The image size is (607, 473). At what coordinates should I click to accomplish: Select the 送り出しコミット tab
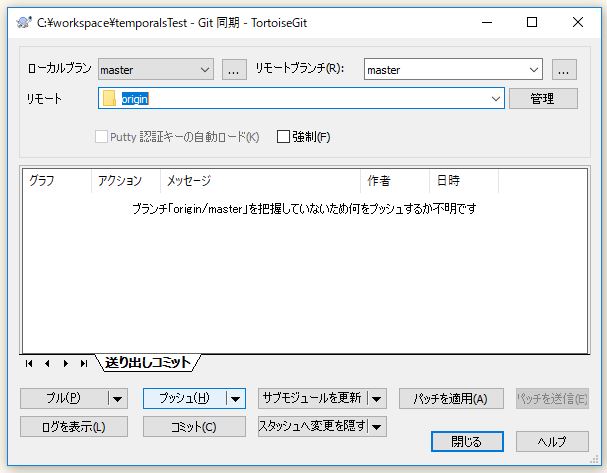[148, 363]
